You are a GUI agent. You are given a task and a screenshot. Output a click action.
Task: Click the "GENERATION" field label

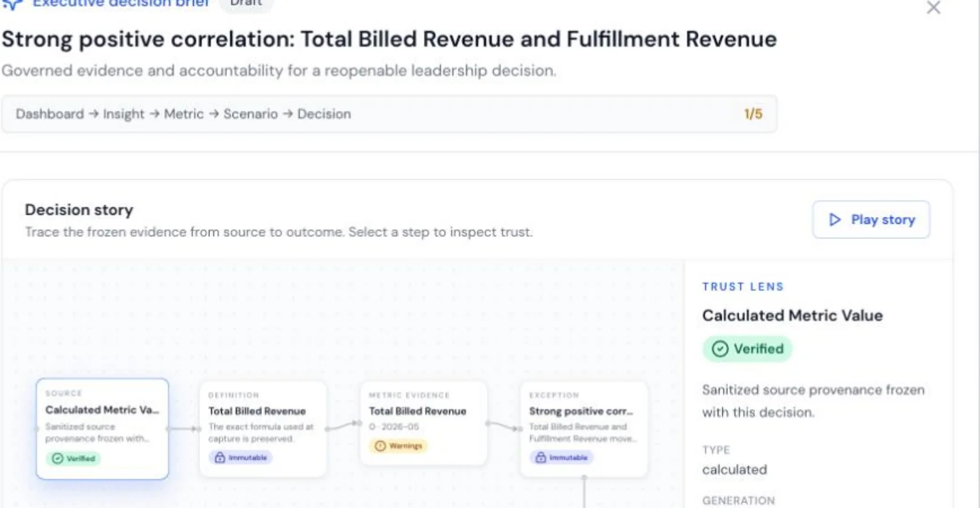coord(739,500)
